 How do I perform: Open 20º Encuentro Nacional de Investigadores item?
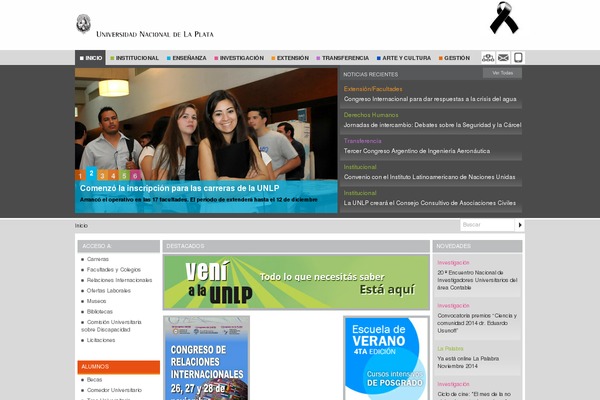[x=477, y=280]
